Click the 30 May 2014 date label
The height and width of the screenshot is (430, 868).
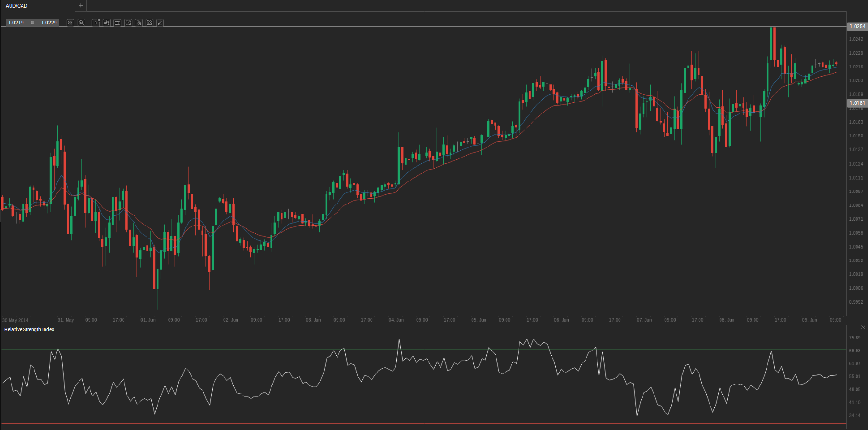point(15,320)
